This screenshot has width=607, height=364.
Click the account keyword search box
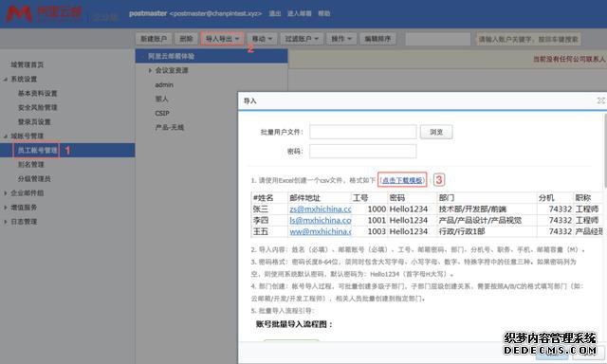point(528,39)
